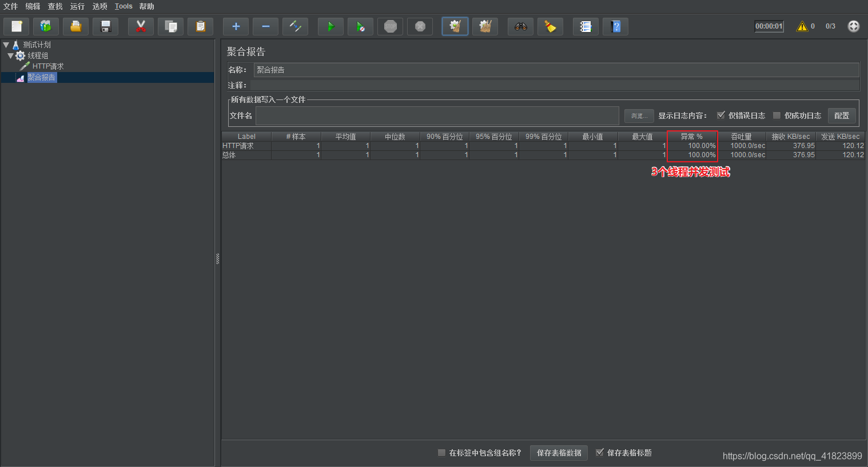Select HTTP请求 in the tree
Image resolution: width=868 pixels, height=467 pixels.
click(48, 66)
